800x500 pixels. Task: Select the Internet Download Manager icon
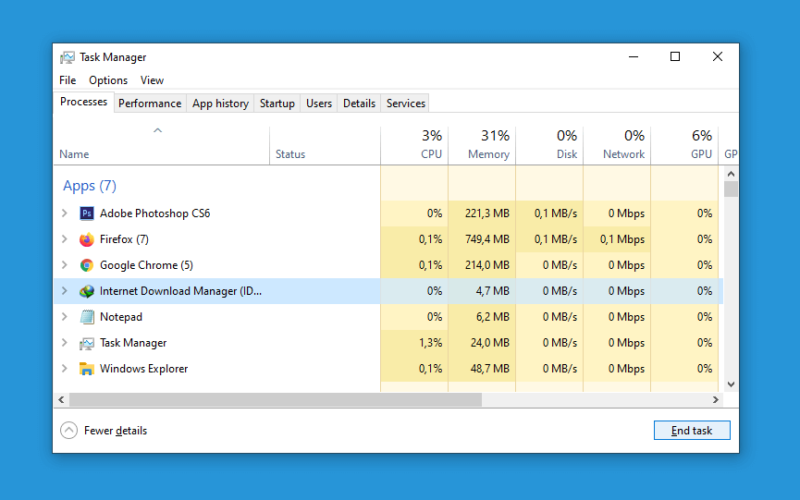pyautogui.click(x=87, y=291)
